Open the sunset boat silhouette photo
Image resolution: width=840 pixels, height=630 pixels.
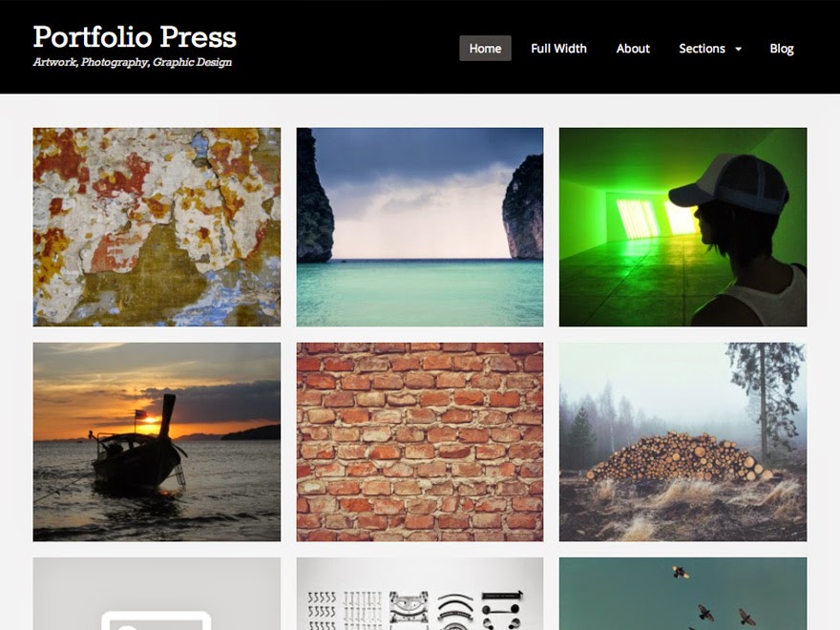[157, 442]
